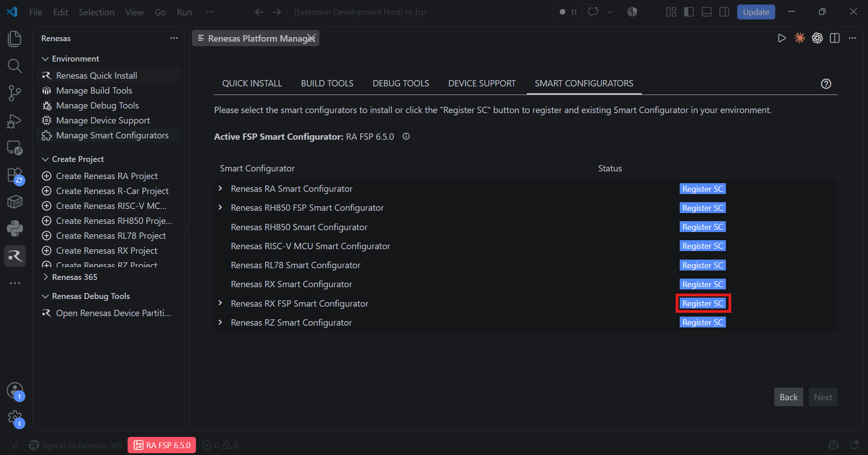Click errors and warnings status indicator
The height and width of the screenshot is (455, 868).
coord(220,445)
